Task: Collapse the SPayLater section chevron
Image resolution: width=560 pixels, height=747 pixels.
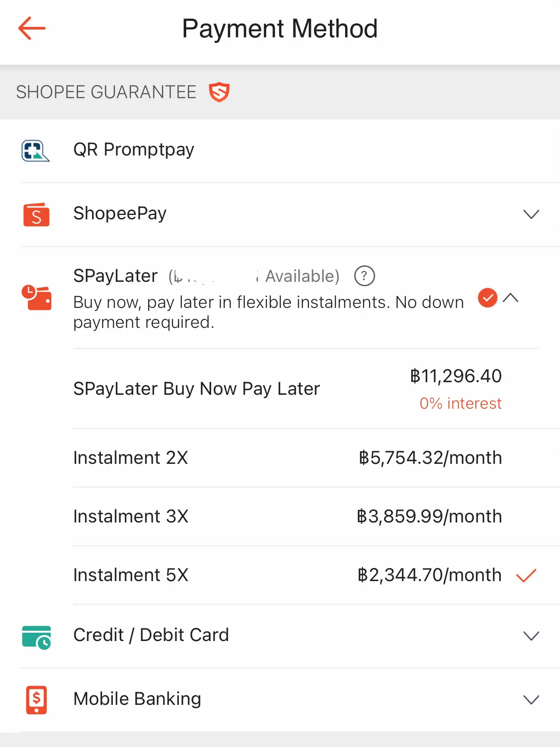Action: tap(511, 298)
